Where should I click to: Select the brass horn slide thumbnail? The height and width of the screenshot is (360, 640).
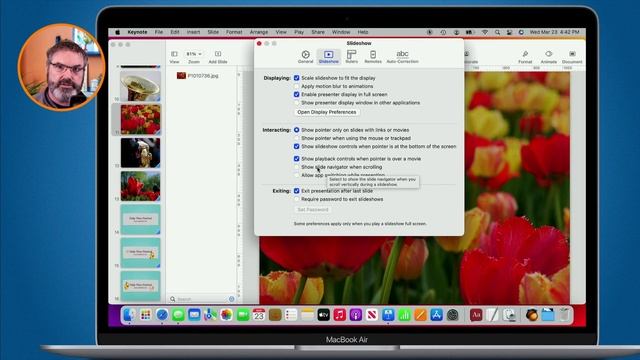140,86
